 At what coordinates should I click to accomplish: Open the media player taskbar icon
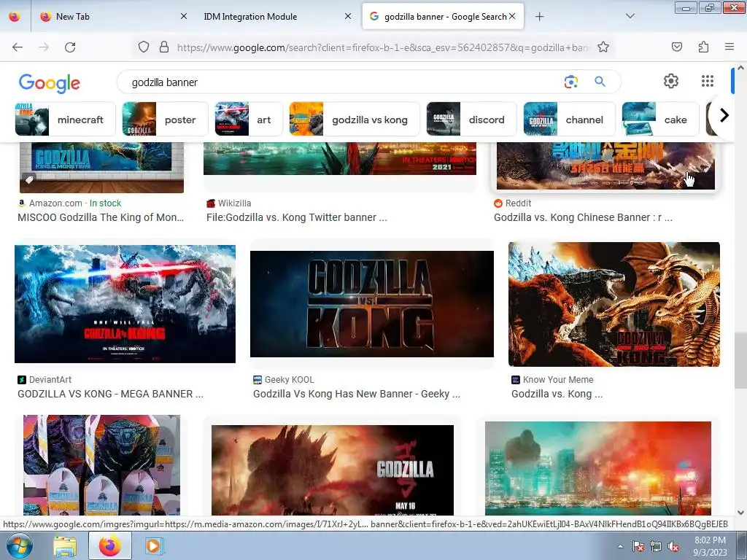(x=153, y=545)
